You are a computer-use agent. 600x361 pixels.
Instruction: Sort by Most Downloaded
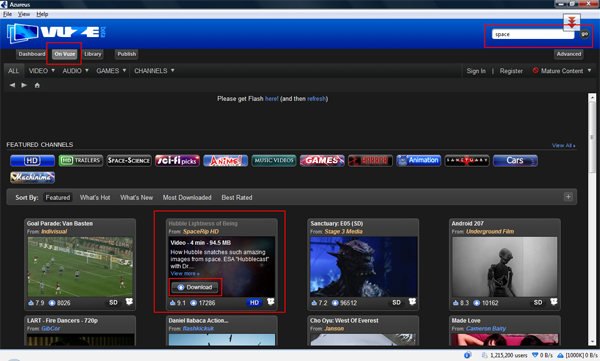(x=187, y=198)
